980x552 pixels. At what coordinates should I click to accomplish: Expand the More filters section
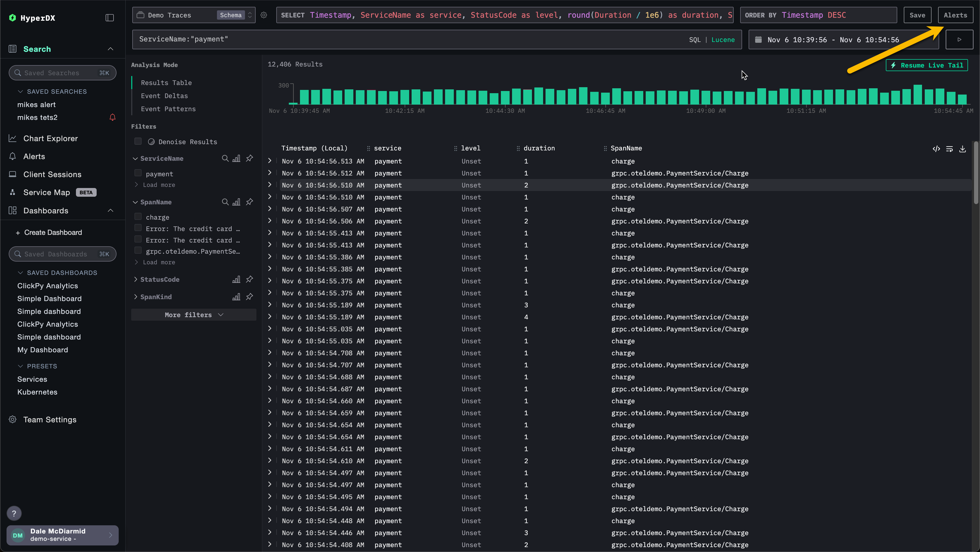tap(193, 314)
